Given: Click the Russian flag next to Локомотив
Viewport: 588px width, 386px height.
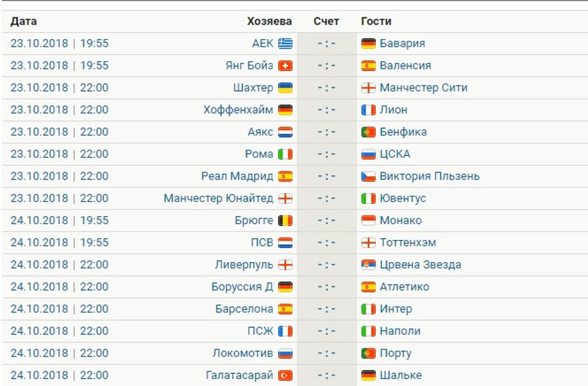Looking at the screenshot, I should tap(285, 353).
